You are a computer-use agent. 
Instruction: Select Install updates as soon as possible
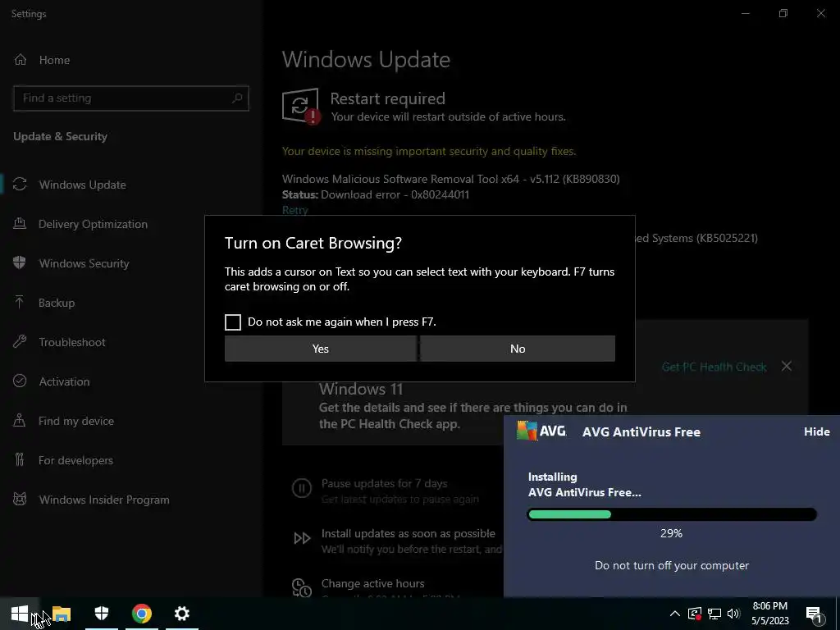coord(409,533)
